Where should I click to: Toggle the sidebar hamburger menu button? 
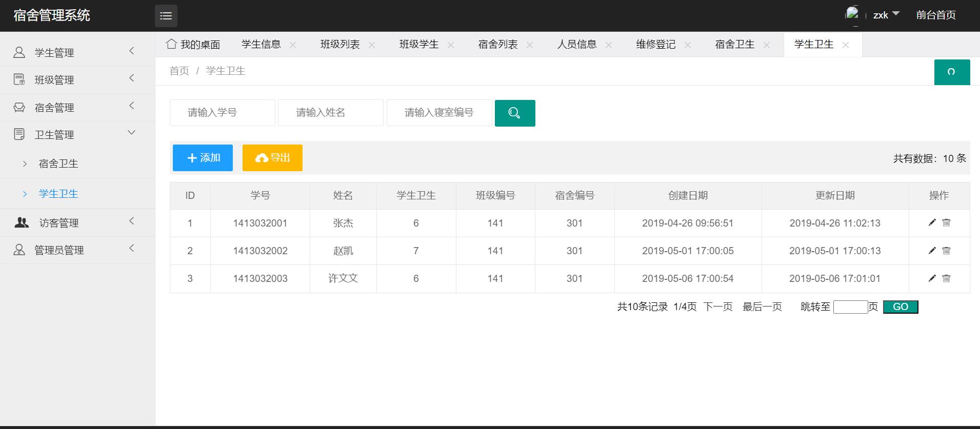click(x=166, y=16)
